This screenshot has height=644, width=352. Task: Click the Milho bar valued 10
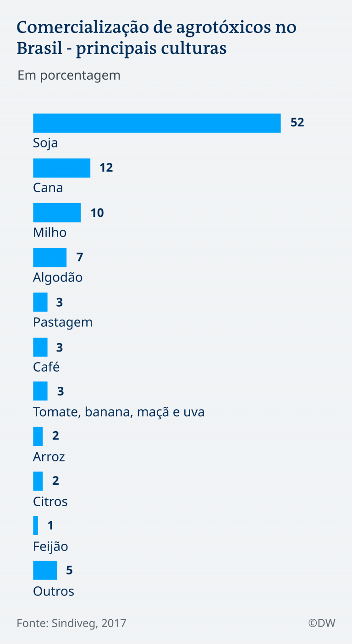pos(57,213)
